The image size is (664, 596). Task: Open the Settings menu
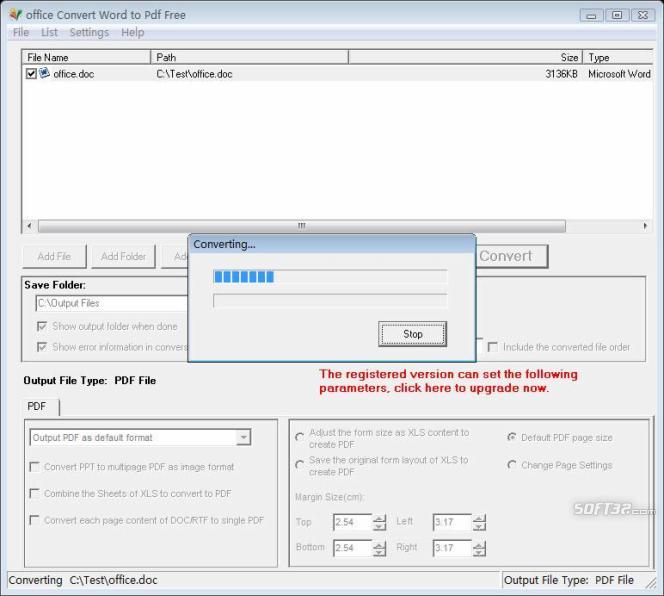89,33
